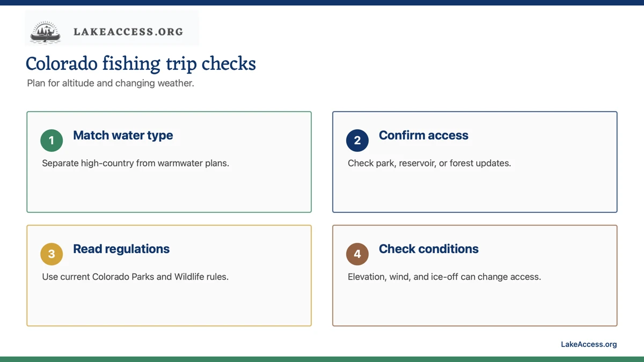Click the elevation, wind, and ice-off text
The height and width of the screenshot is (362, 644).
[x=444, y=277]
